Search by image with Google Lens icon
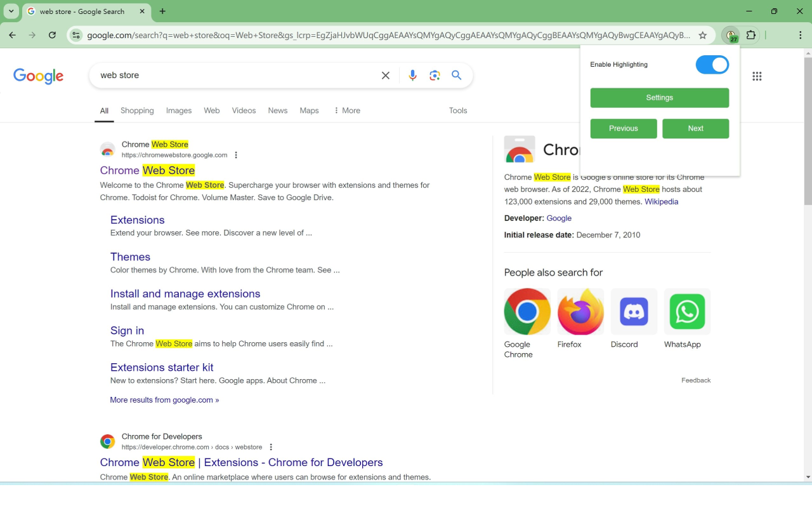Screen dimensions: 812x508 click(x=435, y=76)
